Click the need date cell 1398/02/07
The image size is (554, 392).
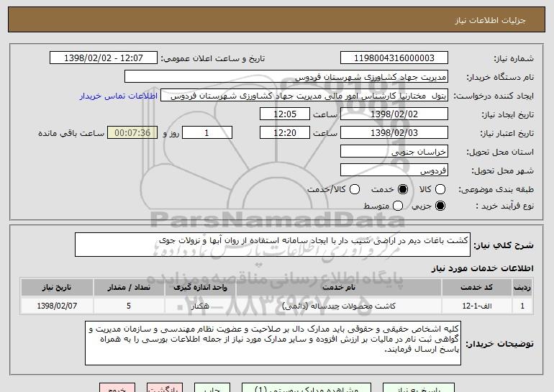point(57,306)
